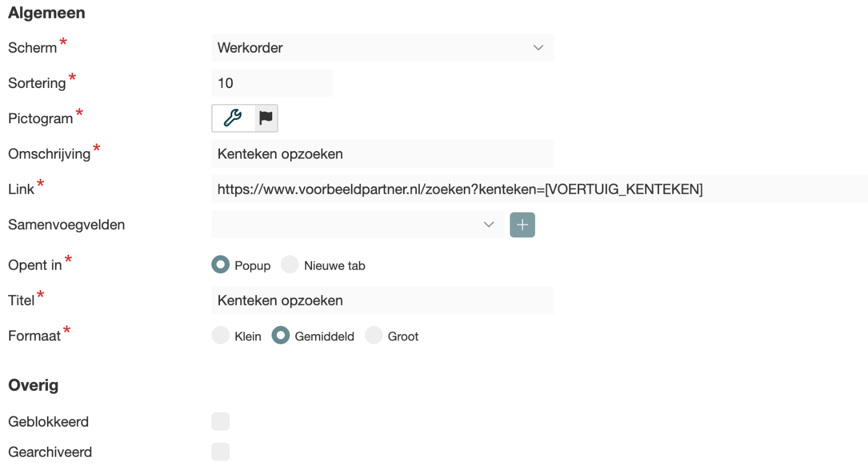Click the Gearchiveerd label text
This screenshot has width=868, height=470.
pos(50,452)
